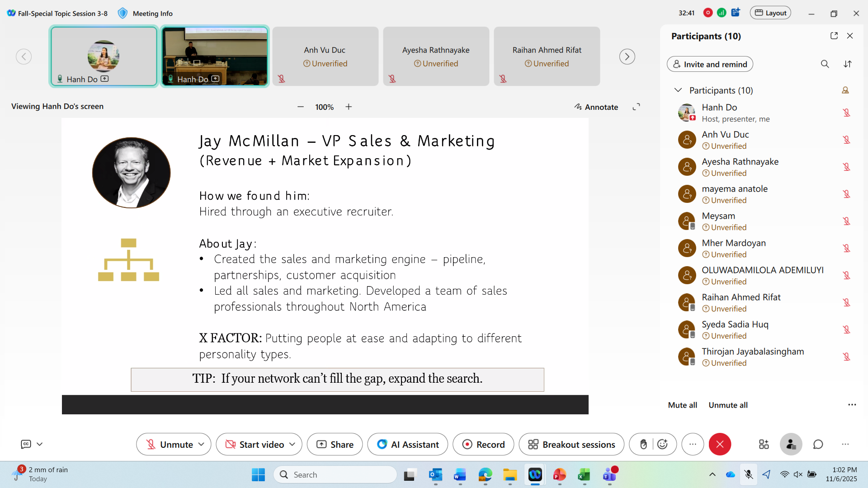The height and width of the screenshot is (488, 868).
Task: Open the chat bubble icon
Action: click(818, 445)
